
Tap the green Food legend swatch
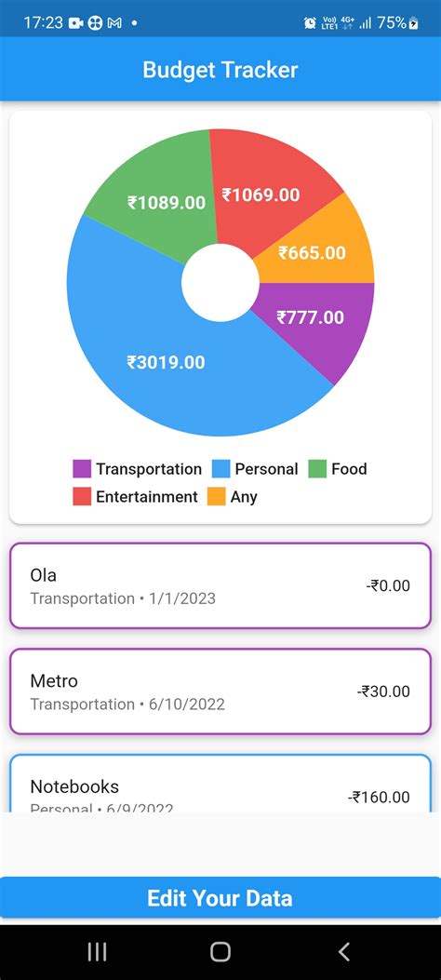click(317, 469)
